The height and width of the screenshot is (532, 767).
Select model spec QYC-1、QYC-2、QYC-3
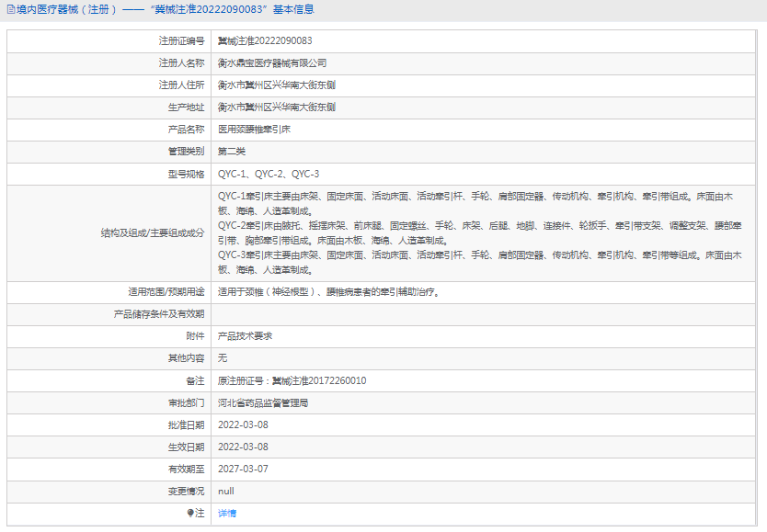269,174
